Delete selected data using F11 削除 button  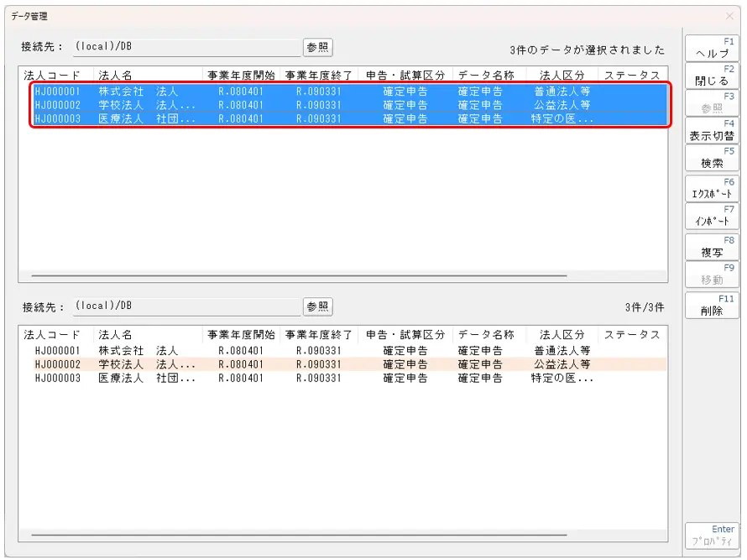(712, 305)
